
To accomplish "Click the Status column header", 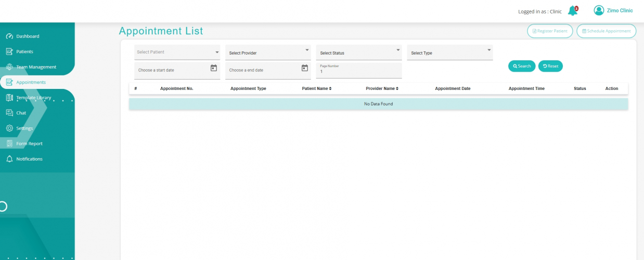I will click(x=580, y=88).
